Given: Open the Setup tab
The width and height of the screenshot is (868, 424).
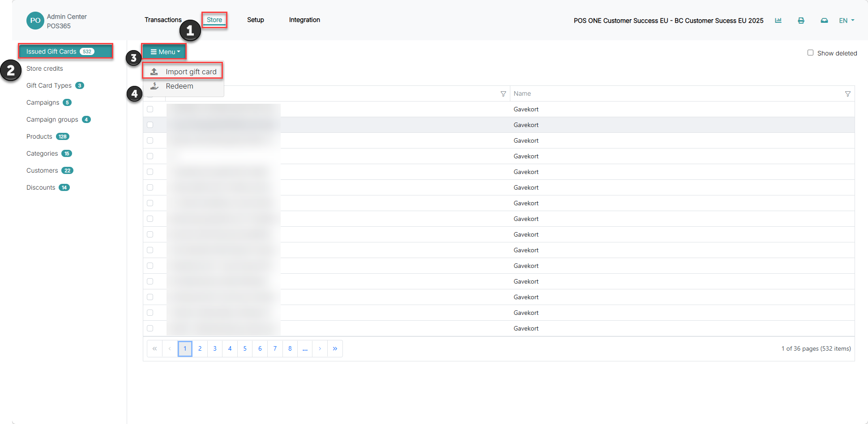Looking at the screenshot, I should (256, 20).
